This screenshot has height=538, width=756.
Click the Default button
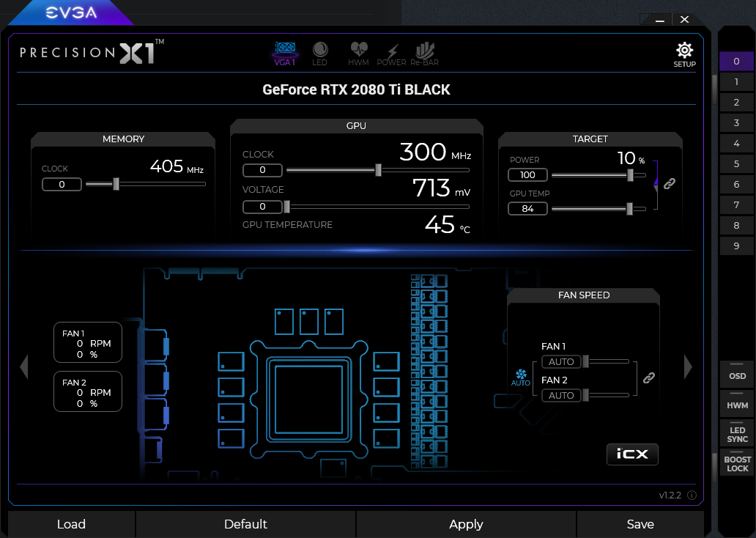[245, 524]
